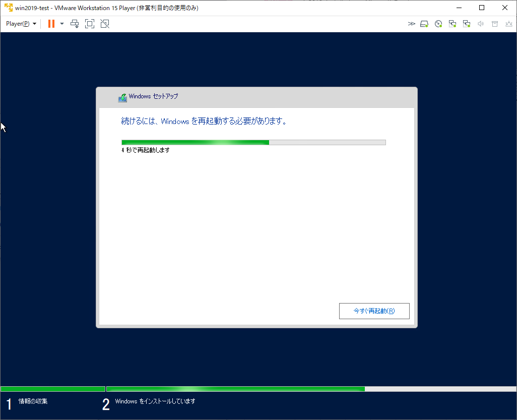
Task: Enter full screen mode
Action: click(90, 24)
